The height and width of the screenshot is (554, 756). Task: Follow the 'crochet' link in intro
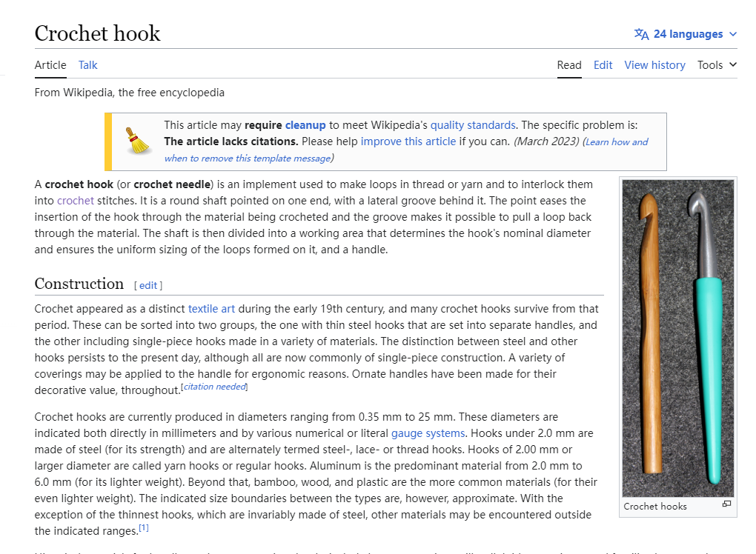pos(76,200)
